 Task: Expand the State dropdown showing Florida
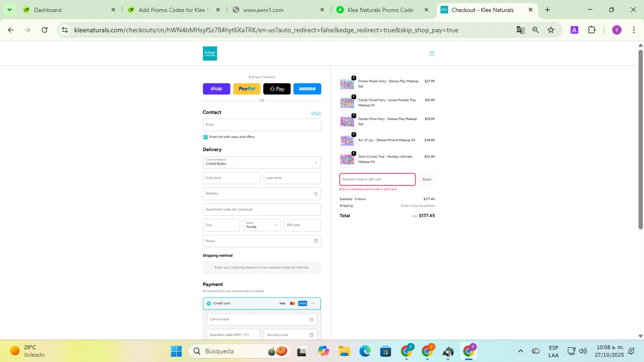coord(262,225)
